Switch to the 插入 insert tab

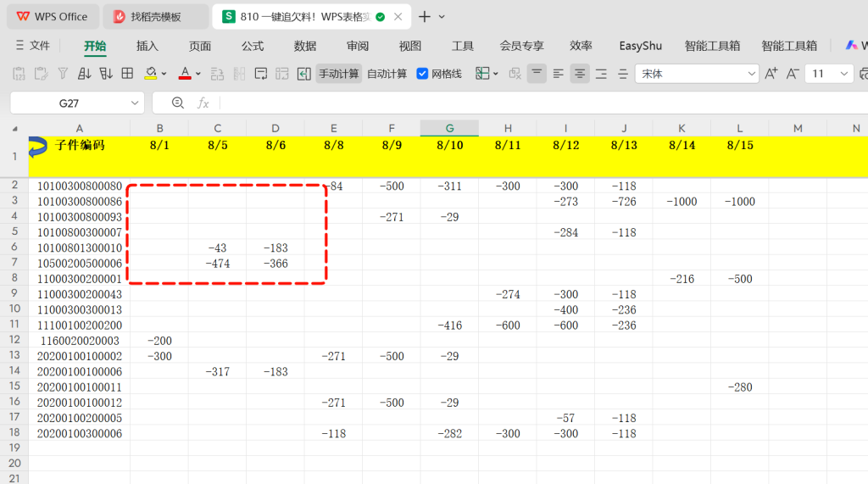pos(147,46)
